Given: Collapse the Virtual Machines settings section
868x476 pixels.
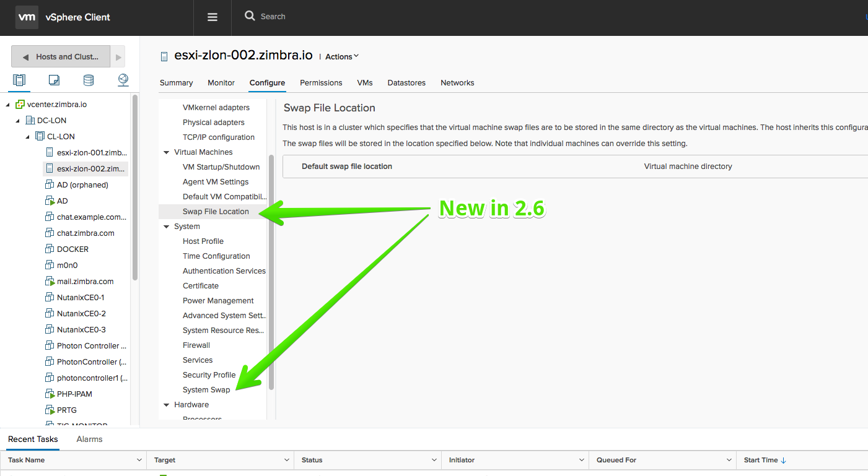Looking at the screenshot, I should tap(166, 152).
